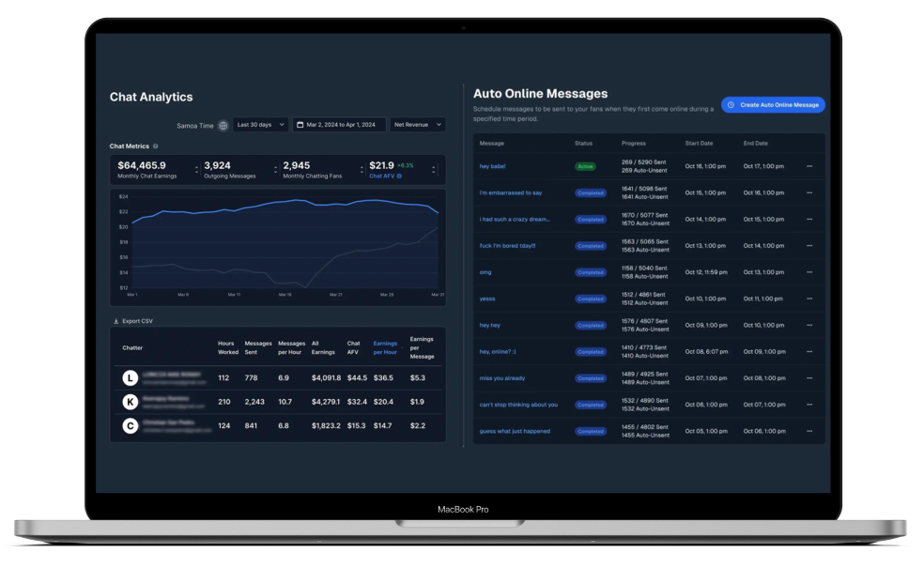Sort by the 'Earnings per Hour' column header

pyautogui.click(x=385, y=348)
